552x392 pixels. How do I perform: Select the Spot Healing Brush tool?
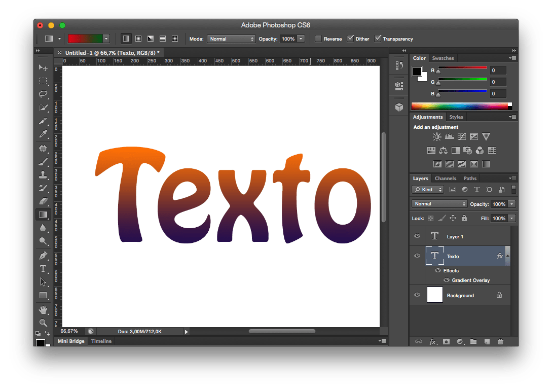click(43, 149)
